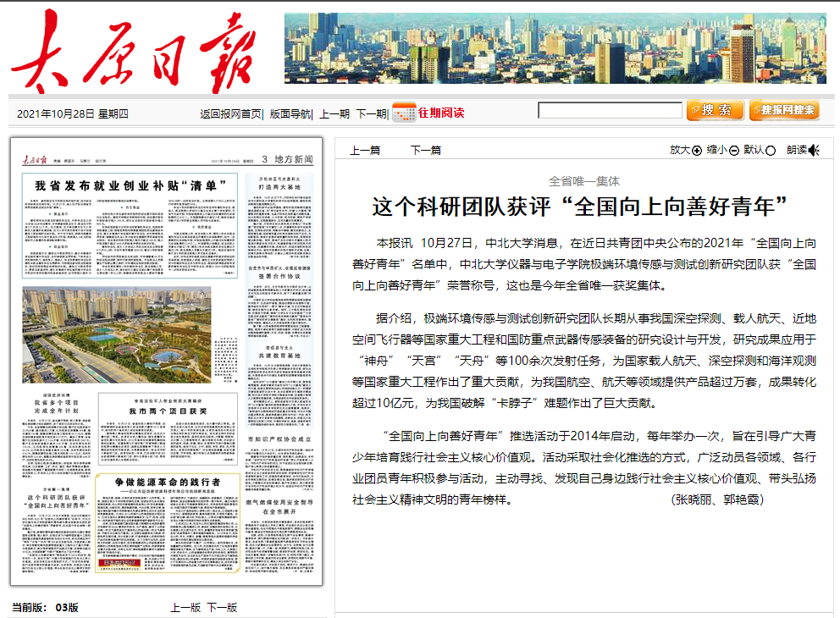The image size is (840, 618).
Task: Click the search text input field
Action: coord(610,111)
